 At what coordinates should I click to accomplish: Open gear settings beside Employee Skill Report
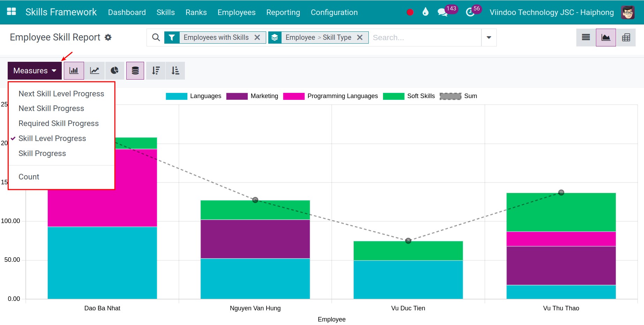coord(108,37)
